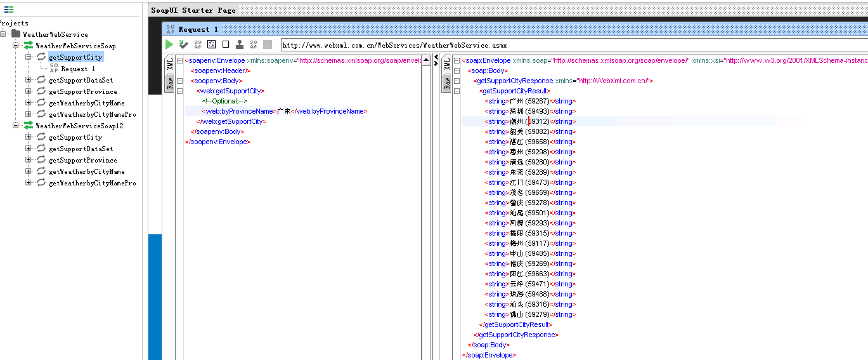This screenshot has width=868, height=360.
Task: Switch response viewer to the Raw tab
Action: tap(447, 83)
